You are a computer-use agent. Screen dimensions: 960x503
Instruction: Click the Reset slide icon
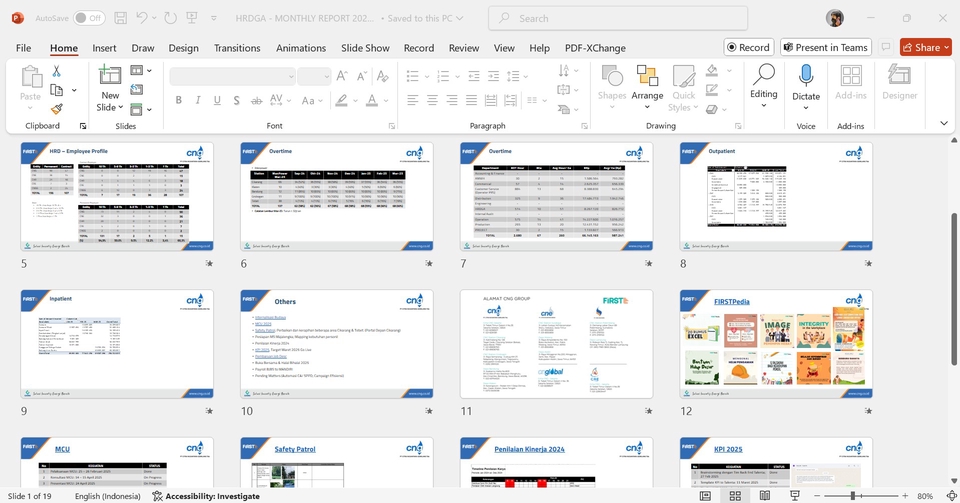click(137, 90)
